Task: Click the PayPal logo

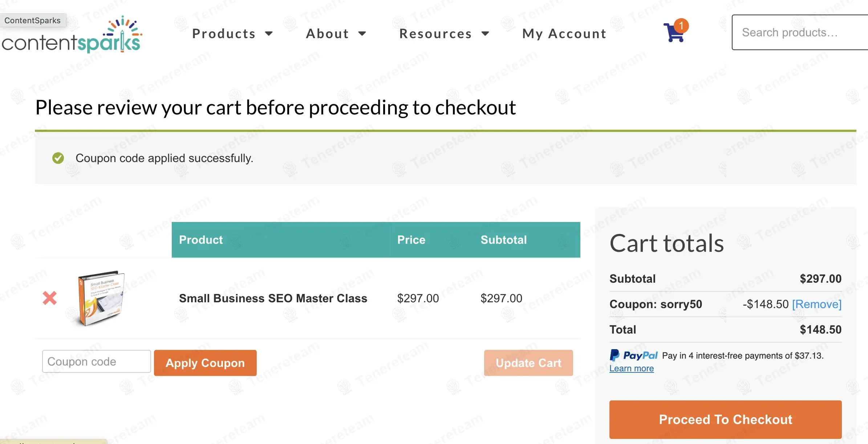Action: (x=634, y=355)
